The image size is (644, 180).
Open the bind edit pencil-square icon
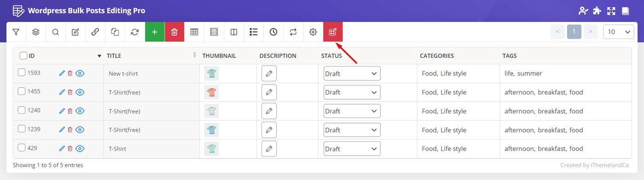tap(75, 32)
